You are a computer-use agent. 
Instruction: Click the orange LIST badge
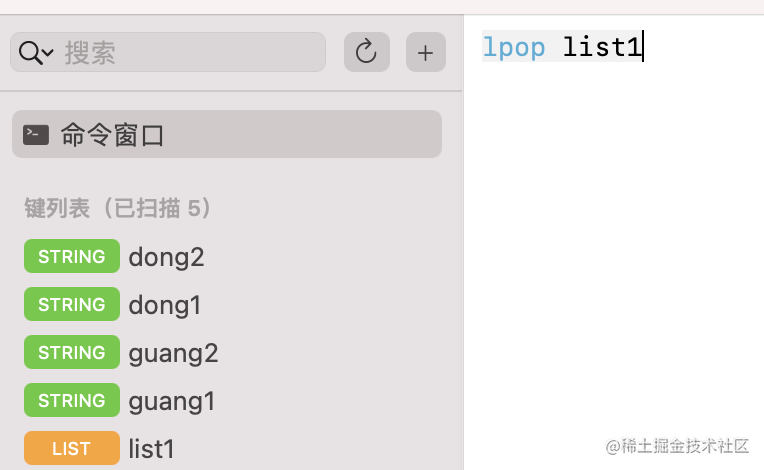tap(72, 448)
